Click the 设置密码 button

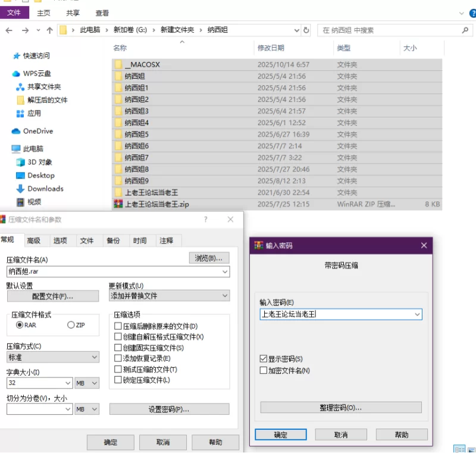coord(169,410)
